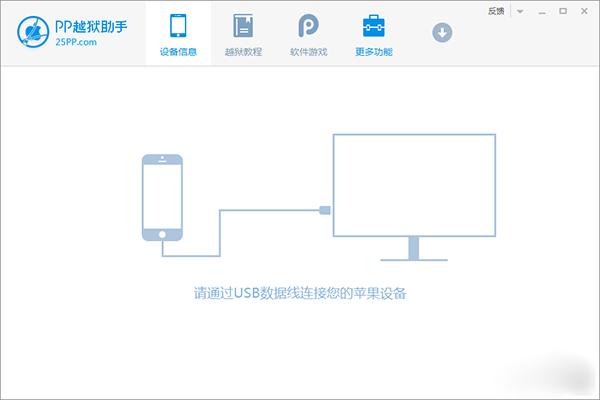Image resolution: width=600 pixels, height=400 pixels.
Task: Click the PP jailbreak assistant logo icon
Action: [x=35, y=32]
